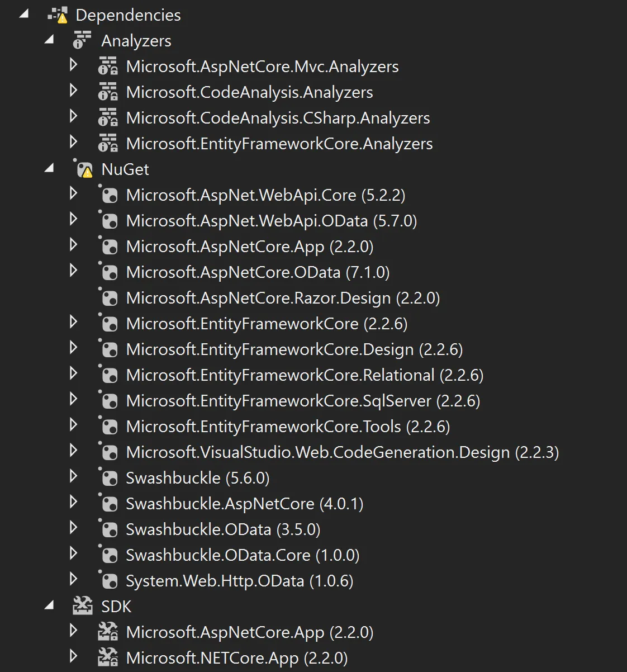Collapse the Dependencies node

[23, 14]
